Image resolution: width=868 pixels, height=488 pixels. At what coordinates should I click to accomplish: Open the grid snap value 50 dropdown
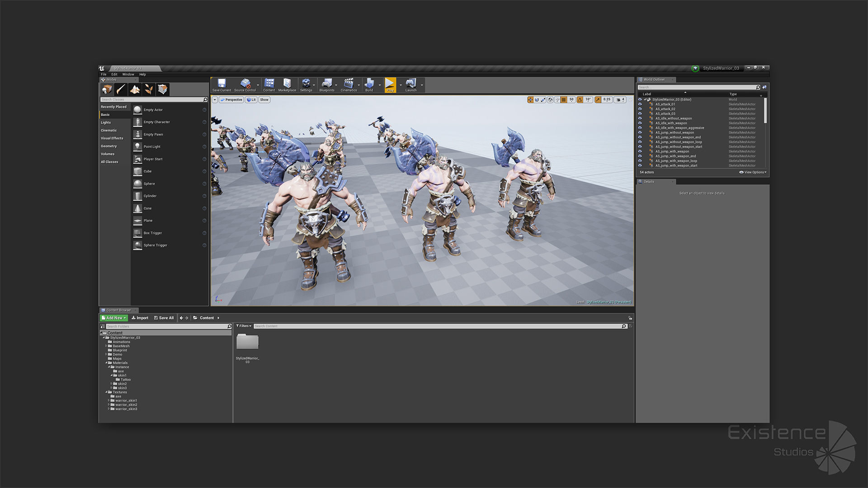click(571, 100)
